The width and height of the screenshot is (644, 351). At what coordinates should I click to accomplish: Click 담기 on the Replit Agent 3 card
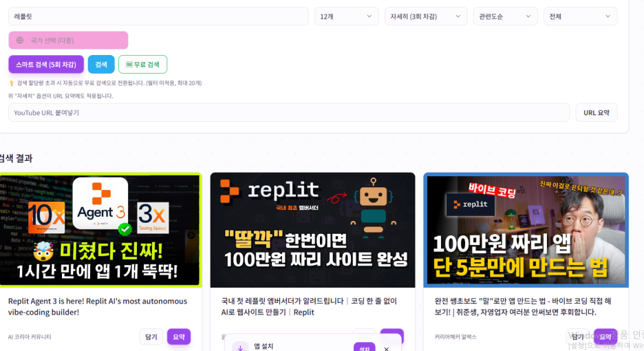151,337
